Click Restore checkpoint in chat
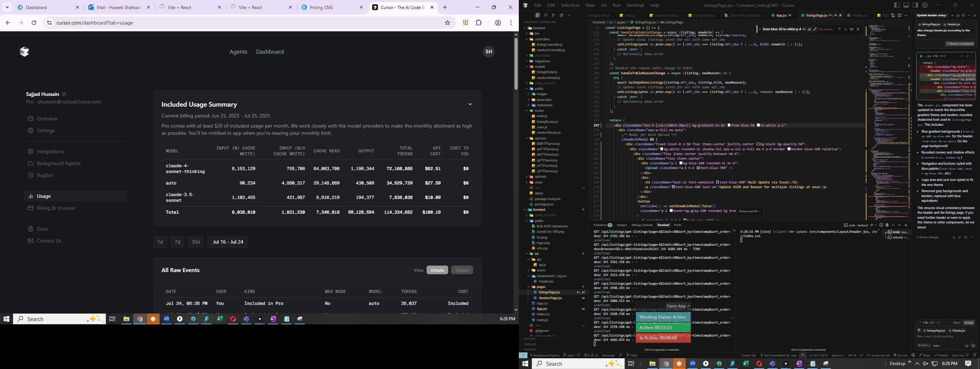Image resolution: width=980 pixels, height=369 pixels. tap(959, 44)
